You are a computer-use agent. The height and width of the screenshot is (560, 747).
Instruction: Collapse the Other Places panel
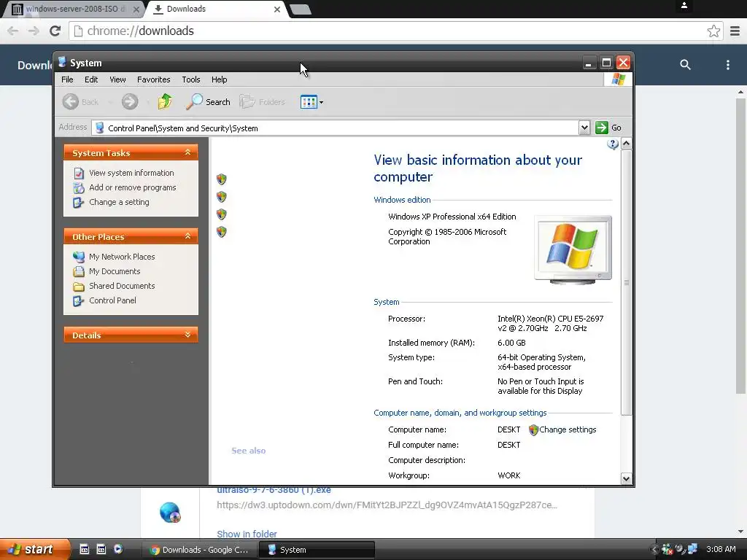click(x=187, y=236)
